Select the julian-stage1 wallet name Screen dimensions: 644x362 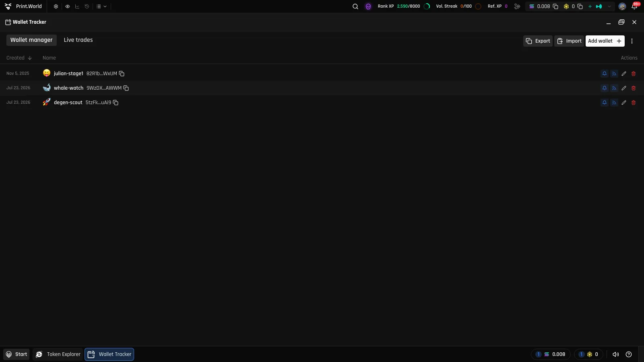[68, 74]
